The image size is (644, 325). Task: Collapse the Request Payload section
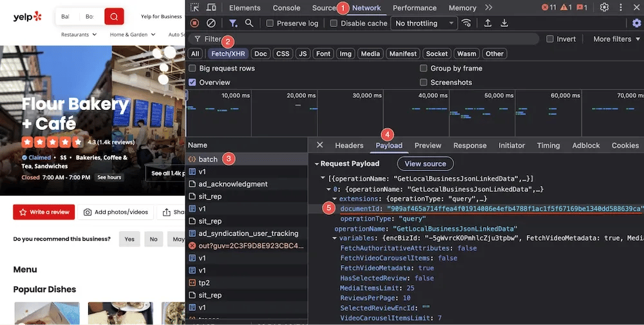316,164
